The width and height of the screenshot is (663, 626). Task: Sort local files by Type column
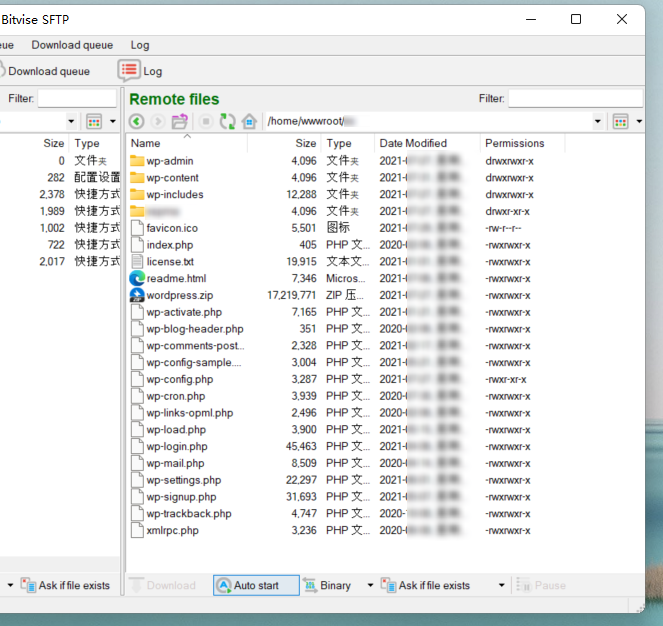click(96, 143)
